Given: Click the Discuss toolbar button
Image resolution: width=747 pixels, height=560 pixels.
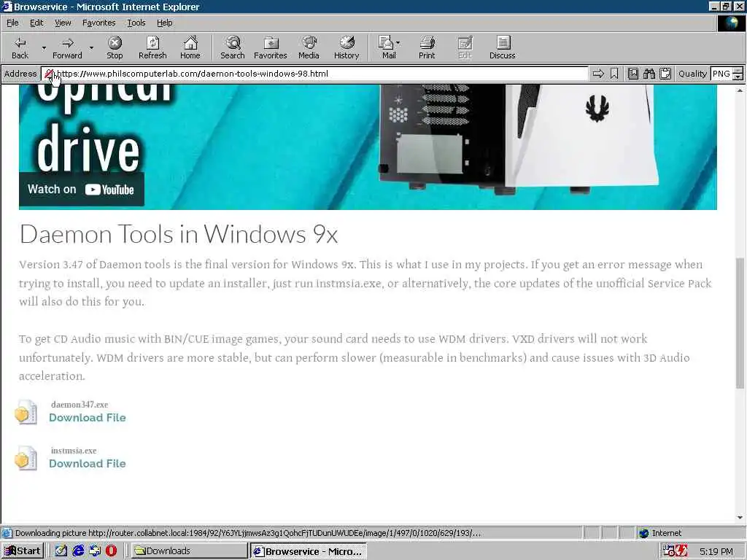Looking at the screenshot, I should tap(502, 47).
